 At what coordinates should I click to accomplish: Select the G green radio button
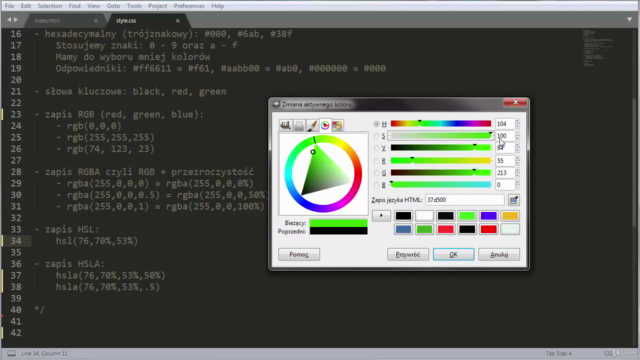[376, 173]
